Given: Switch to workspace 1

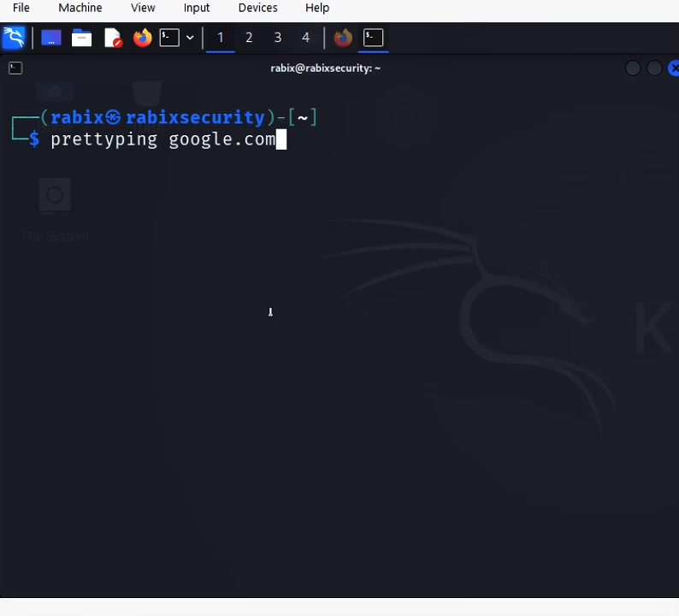Looking at the screenshot, I should (221, 38).
